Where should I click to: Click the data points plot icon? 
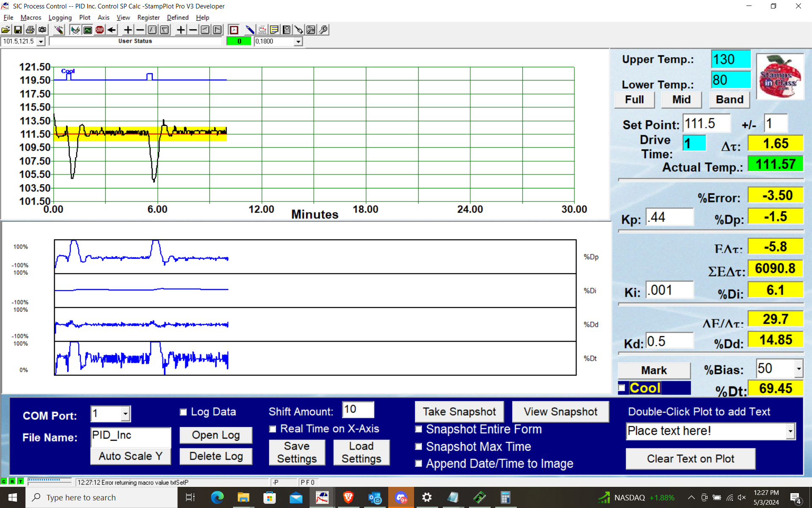click(x=262, y=30)
